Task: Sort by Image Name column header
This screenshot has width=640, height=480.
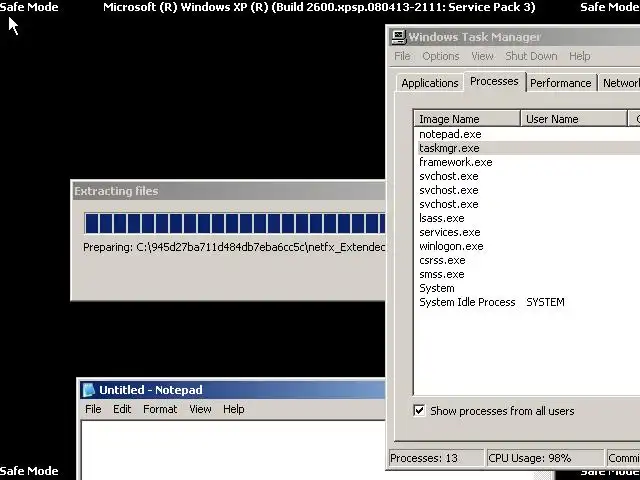Action: pyautogui.click(x=467, y=119)
